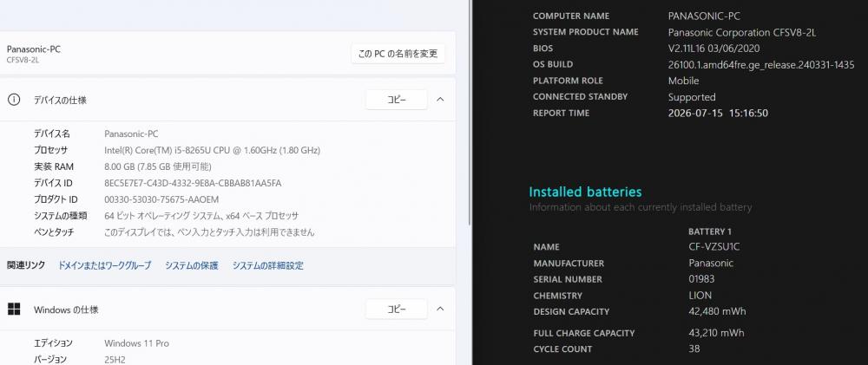868x365 pixels.
Task: Select the processor value i5-8265U text
Action: click(212, 151)
